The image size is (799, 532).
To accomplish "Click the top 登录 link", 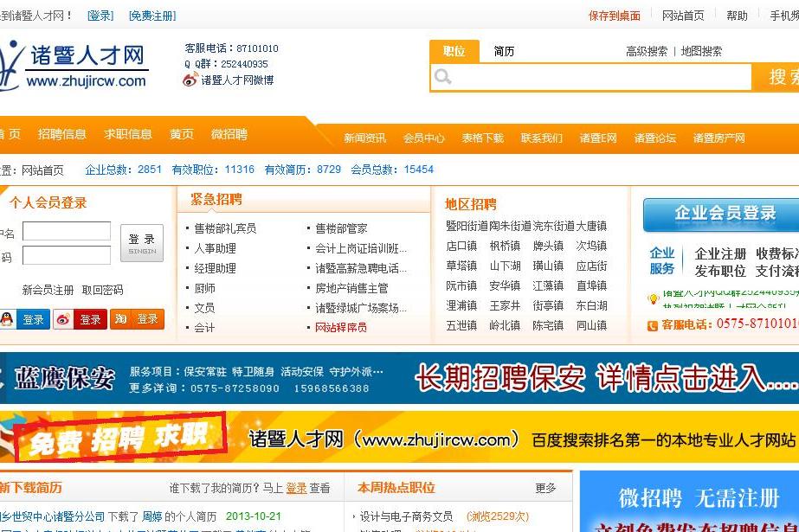I will (x=100, y=16).
